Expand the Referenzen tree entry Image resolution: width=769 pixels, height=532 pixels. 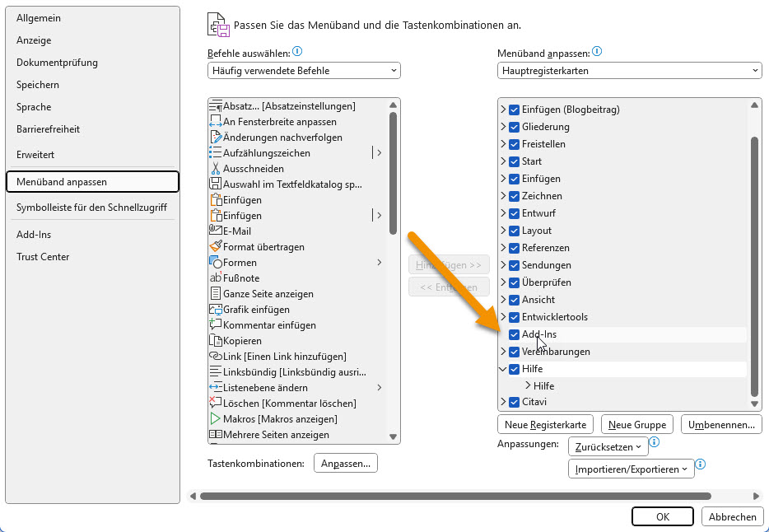(x=503, y=248)
